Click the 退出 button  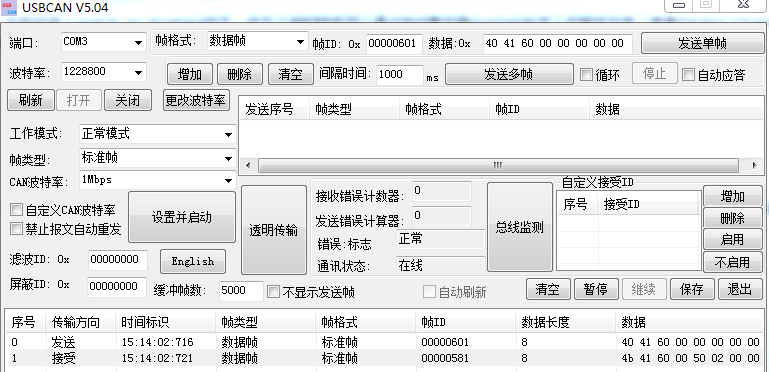[740, 289]
